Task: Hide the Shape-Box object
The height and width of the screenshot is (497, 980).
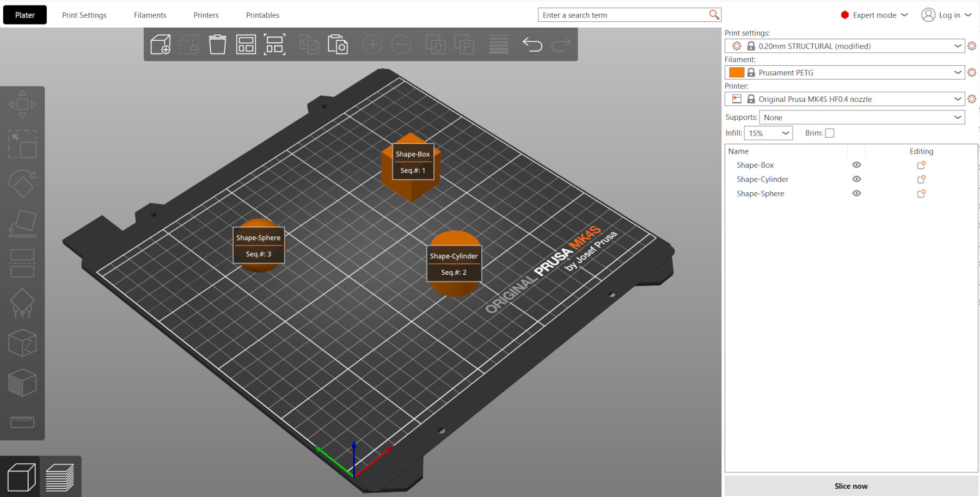Action: click(x=856, y=165)
